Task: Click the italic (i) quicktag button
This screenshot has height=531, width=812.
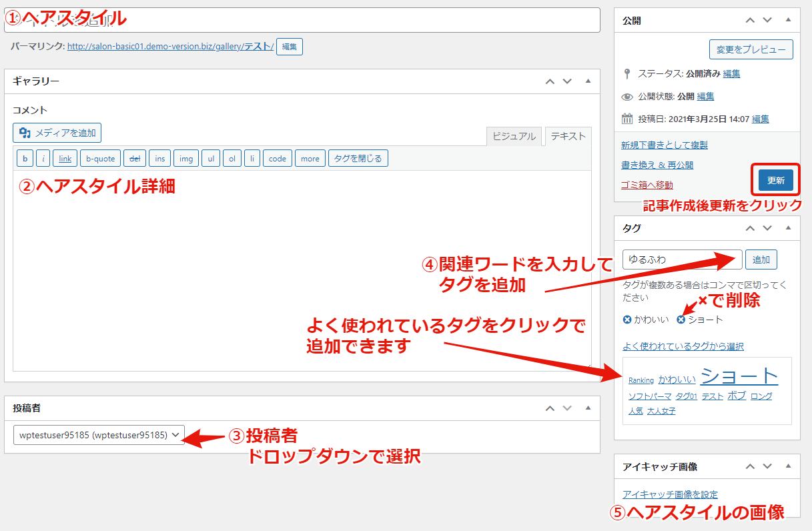Action: (x=43, y=159)
